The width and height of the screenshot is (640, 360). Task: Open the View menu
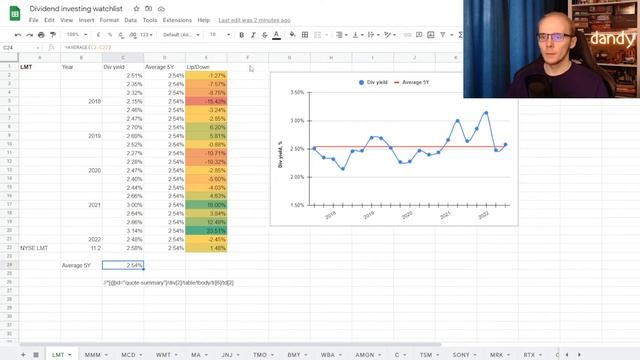tap(67, 20)
